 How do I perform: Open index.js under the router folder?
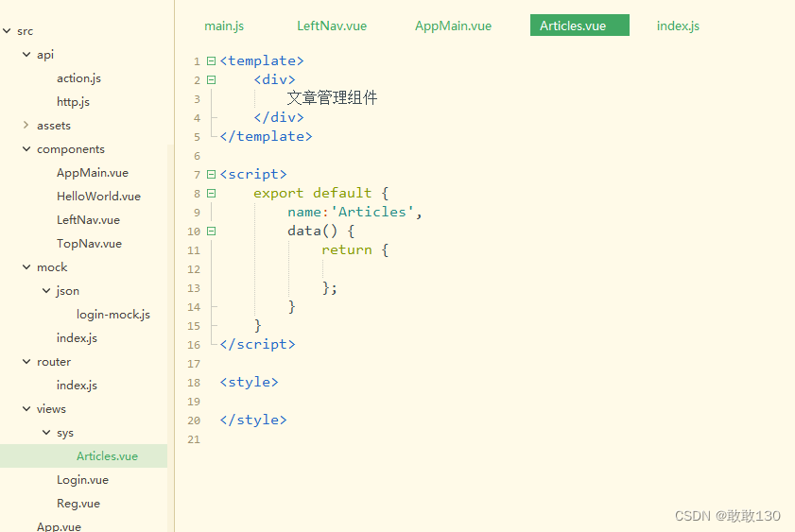77,386
